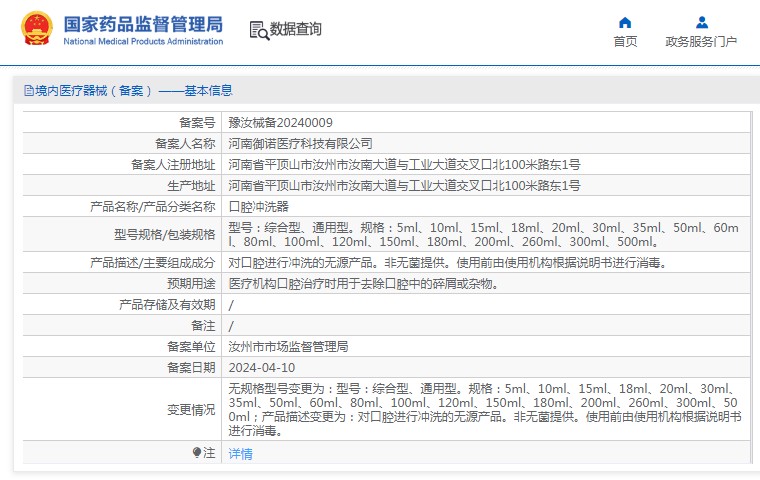
Task: Click the 产品名称/产品分类名称 label
Action: pos(153,207)
